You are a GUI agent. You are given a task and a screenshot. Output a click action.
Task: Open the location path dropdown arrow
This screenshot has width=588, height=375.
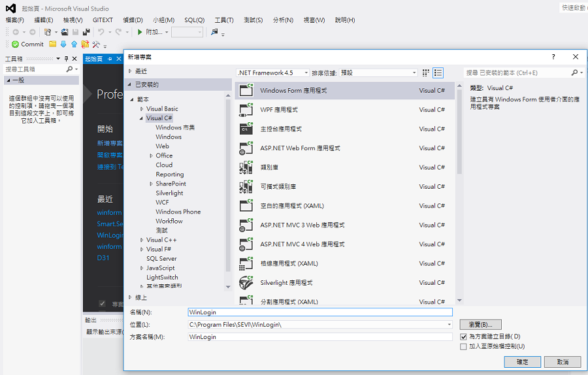click(x=449, y=325)
